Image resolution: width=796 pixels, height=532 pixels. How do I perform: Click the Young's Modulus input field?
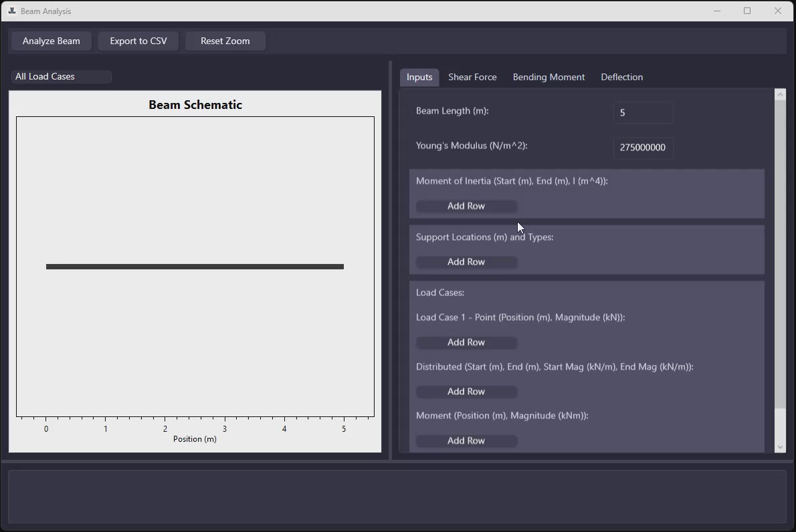[642, 148]
